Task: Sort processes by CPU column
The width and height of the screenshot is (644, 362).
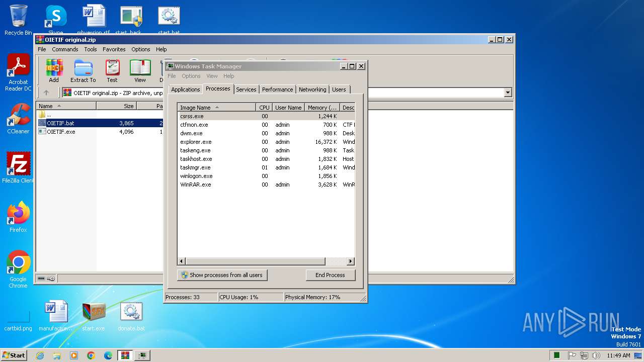Action: coord(264,108)
